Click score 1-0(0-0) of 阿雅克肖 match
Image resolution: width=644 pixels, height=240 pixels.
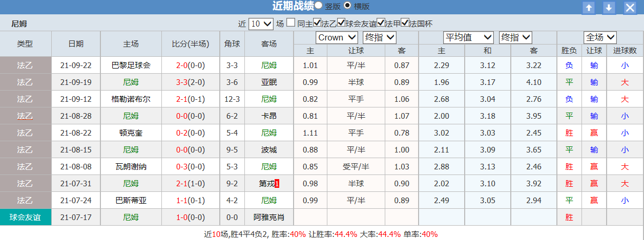[x=191, y=217]
